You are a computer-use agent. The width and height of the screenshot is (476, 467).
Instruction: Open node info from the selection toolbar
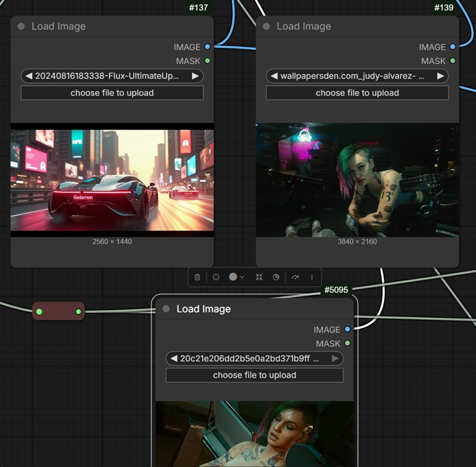pos(216,277)
